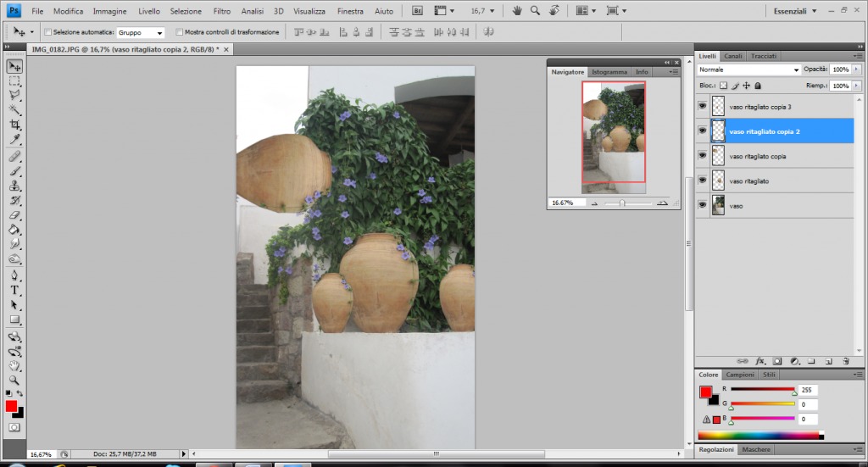Pick the Magic Wand tool
This screenshot has height=467, width=868.
pyautogui.click(x=15, y=110)
